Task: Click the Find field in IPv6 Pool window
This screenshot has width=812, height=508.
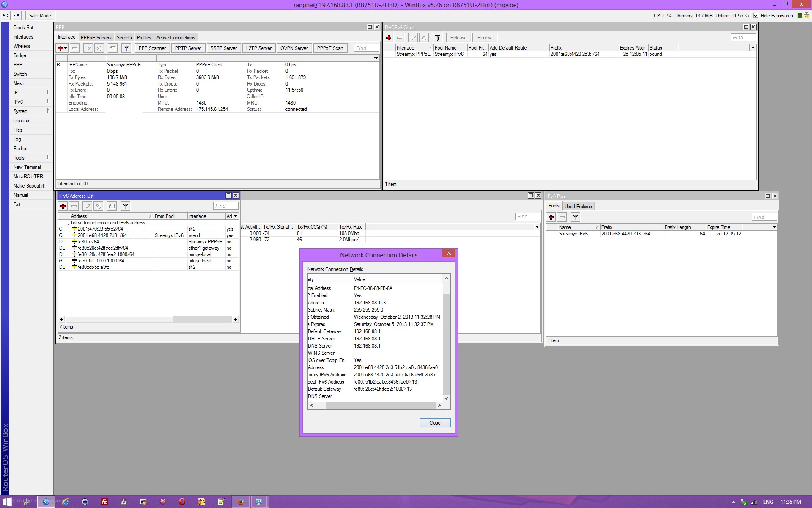Action: tap(764, 217)
